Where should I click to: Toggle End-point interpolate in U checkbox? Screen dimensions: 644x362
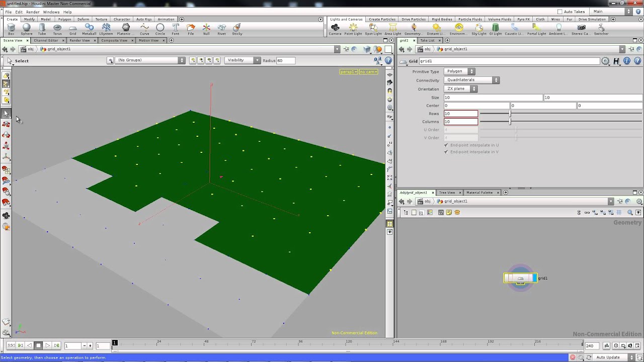(x=446, y=145)
